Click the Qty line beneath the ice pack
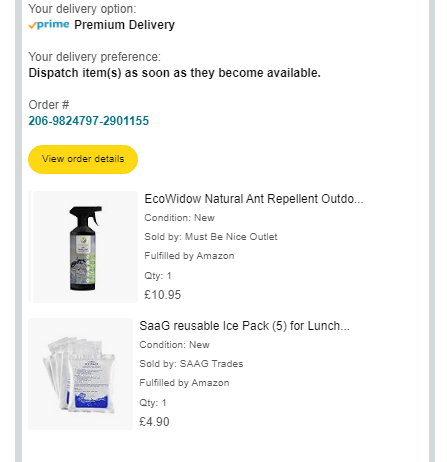Viewport: 447px width, 462px height. coord(153,403)
